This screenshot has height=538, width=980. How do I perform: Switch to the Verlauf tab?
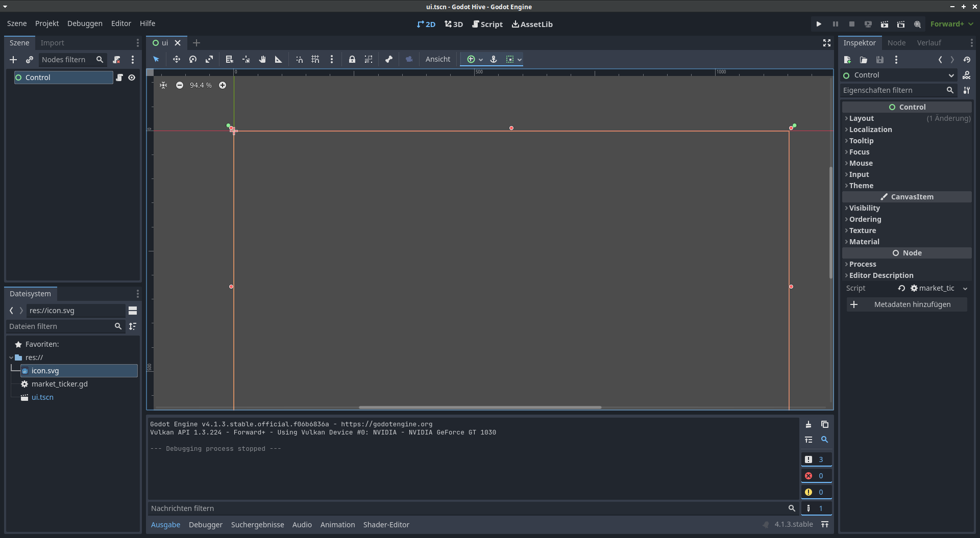[929, 43]
